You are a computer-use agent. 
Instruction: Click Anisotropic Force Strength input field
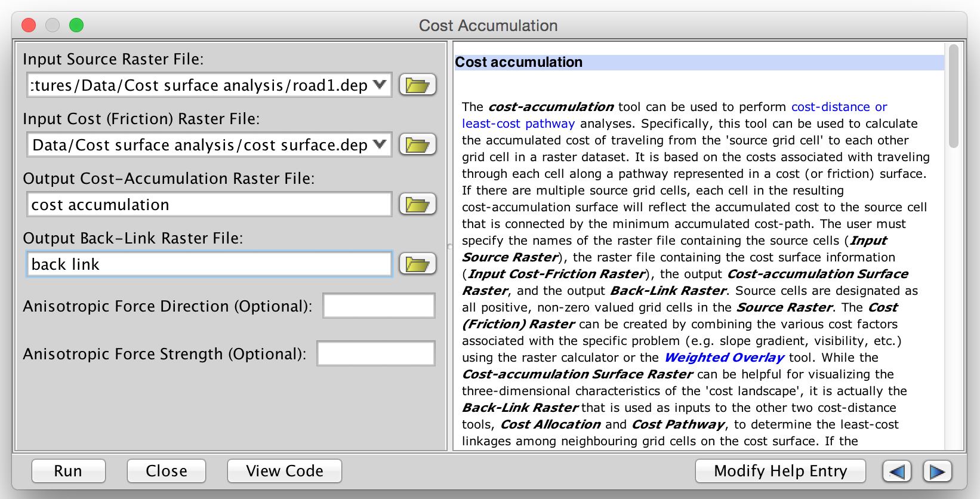[x=376, y=353]
